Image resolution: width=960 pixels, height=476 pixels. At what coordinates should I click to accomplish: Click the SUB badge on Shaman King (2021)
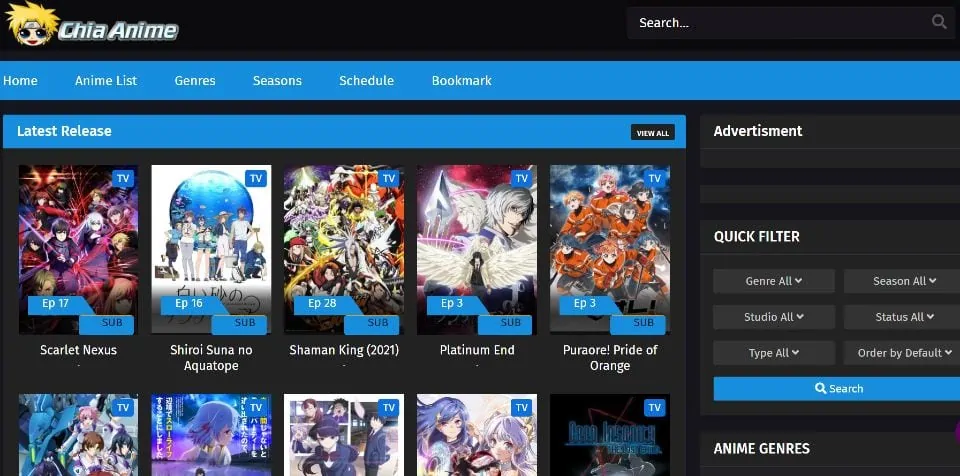pos(372,324)
